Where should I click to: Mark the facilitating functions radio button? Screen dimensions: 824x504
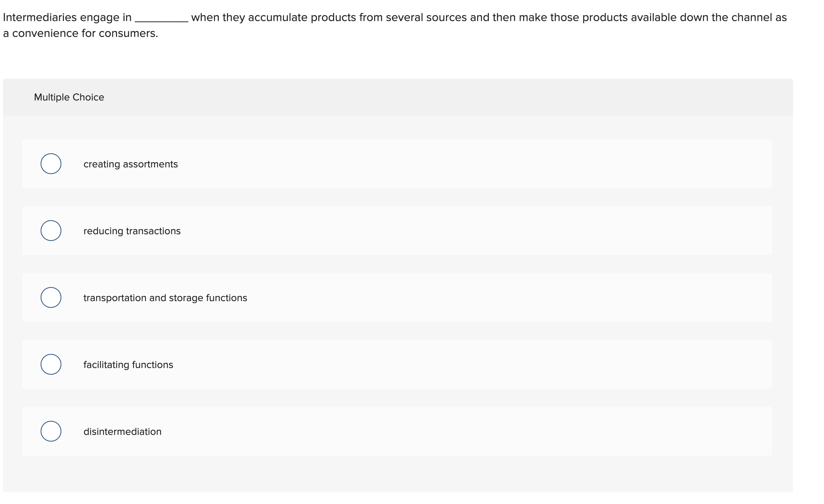(x=51, y=364)
